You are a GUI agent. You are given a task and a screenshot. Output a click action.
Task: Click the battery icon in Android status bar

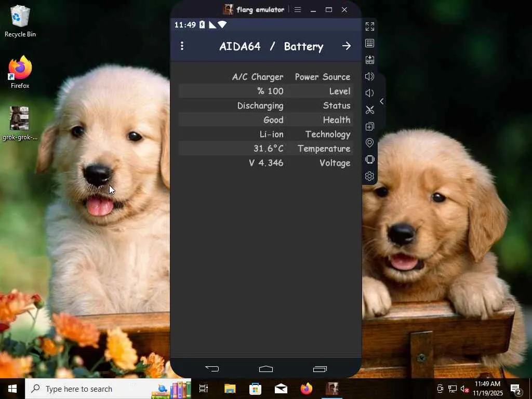pyautogui.click(x=202, y=24)
